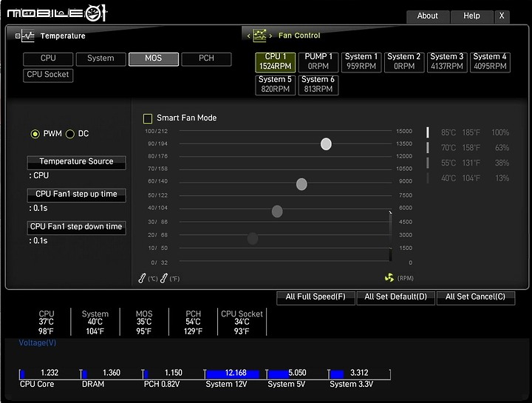Screen dimensions: 532x403
Task: Click the System 12V voltage bar
Action: point(235,374)
